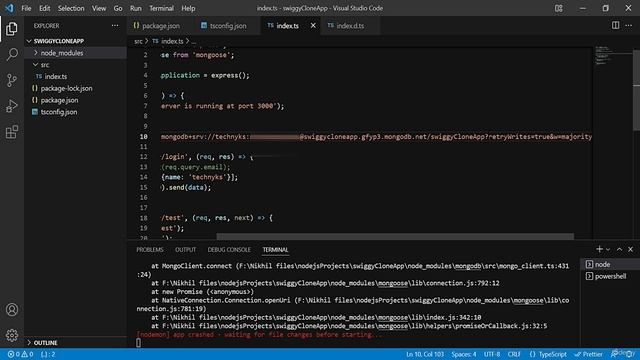
Task: Open the Go menu
Action: click(x=118, y=8)
